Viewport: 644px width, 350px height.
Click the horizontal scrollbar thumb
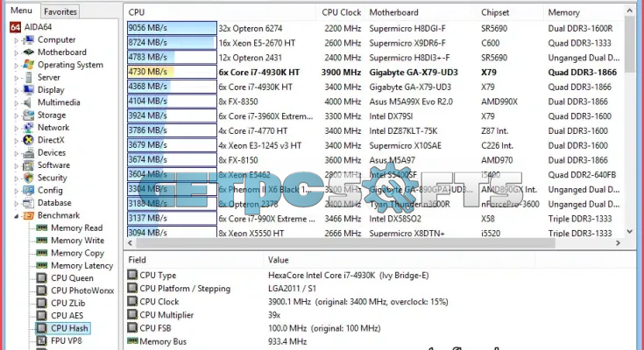(344, 243)
